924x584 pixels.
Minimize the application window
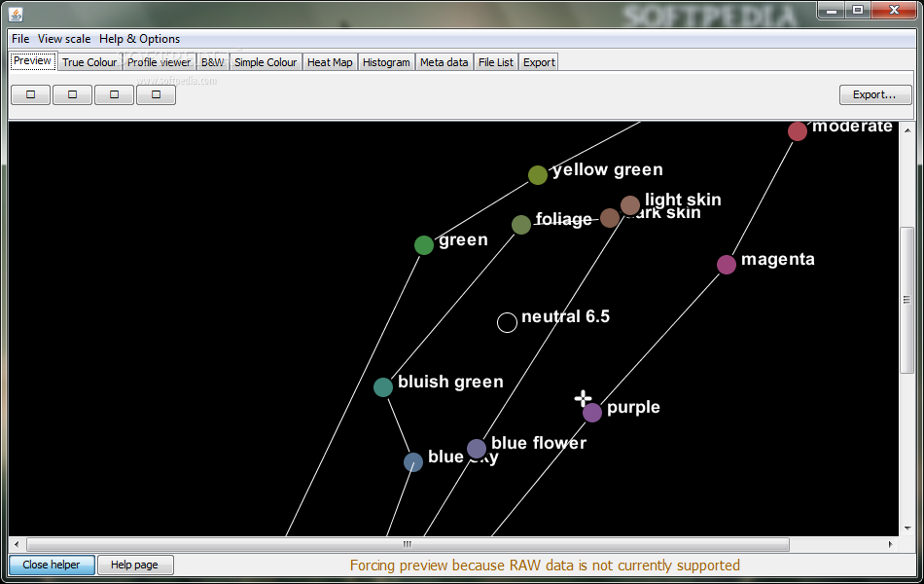[x=832, y=10]
